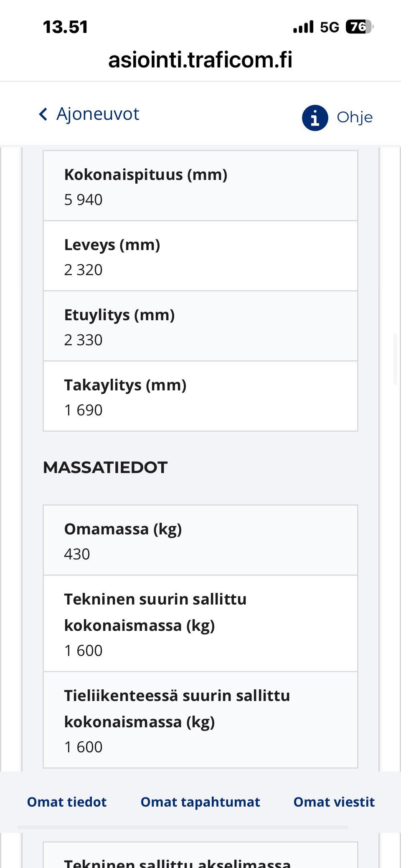Tap the 5G network indicator

330,28
